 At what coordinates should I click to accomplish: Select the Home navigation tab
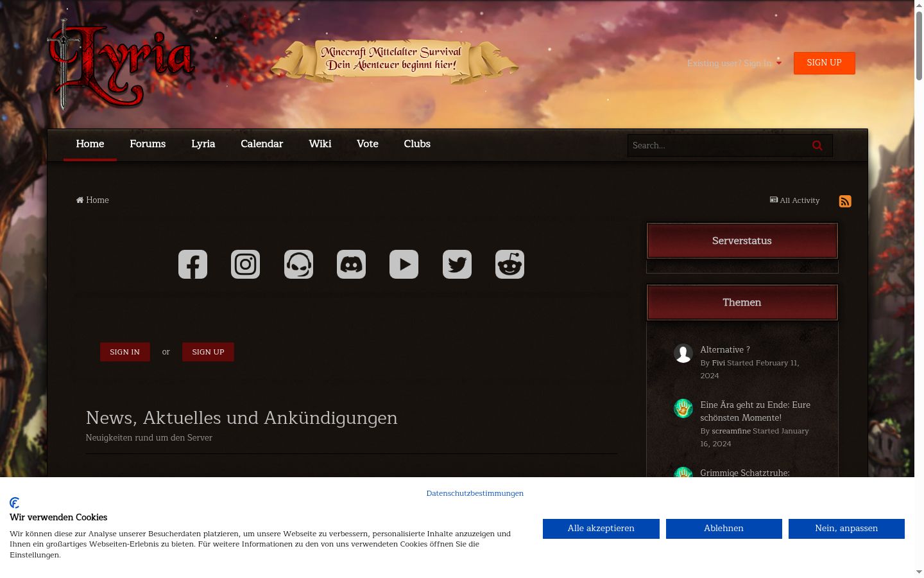(90, 144)
